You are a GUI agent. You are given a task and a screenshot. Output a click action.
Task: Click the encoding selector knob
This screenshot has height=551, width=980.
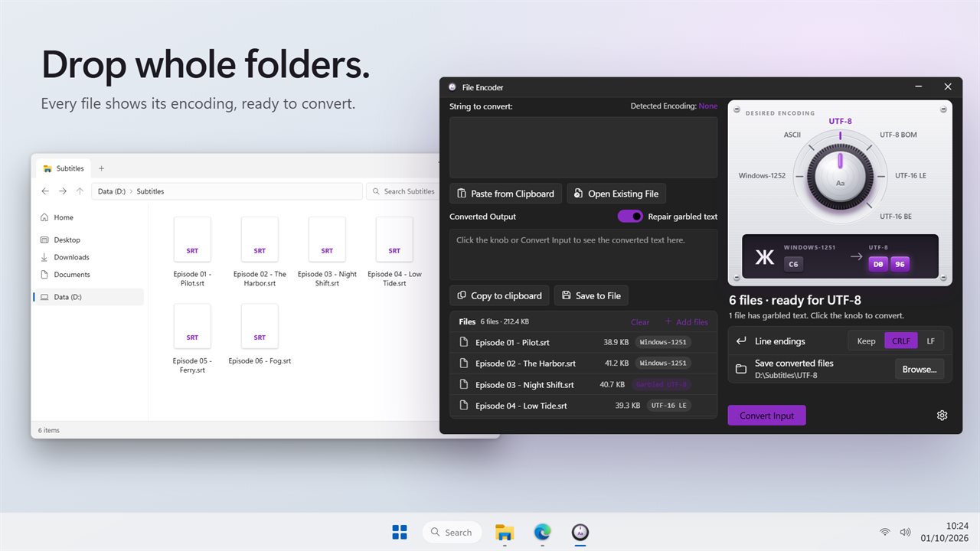point(840,175)
